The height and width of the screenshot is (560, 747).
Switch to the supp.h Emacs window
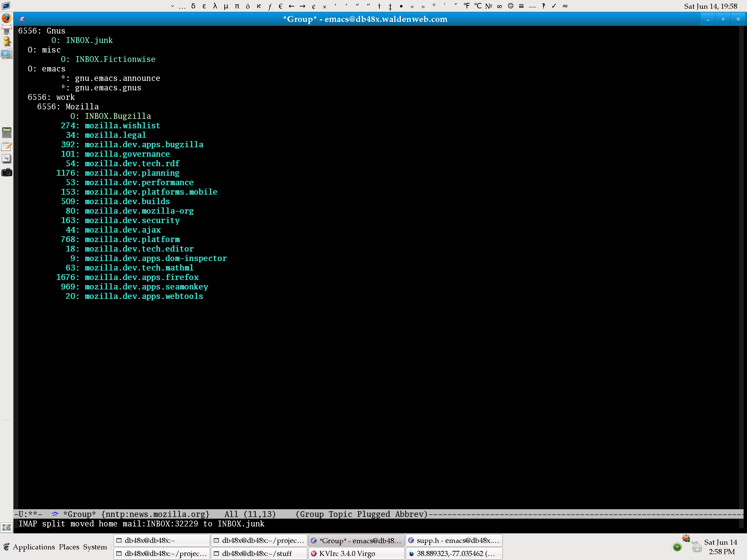click(x=454, y=540)
